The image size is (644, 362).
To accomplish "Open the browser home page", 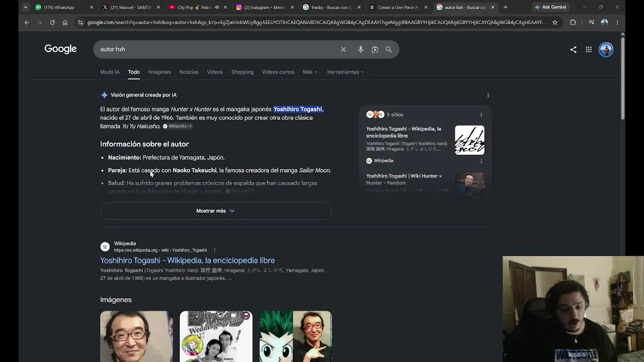I will tap(65, 23).
